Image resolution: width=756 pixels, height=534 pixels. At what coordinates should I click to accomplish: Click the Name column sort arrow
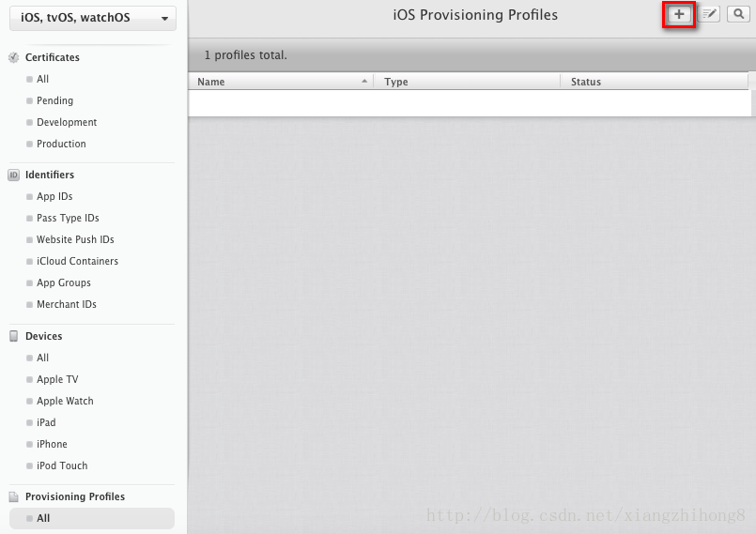click(364, 82)
